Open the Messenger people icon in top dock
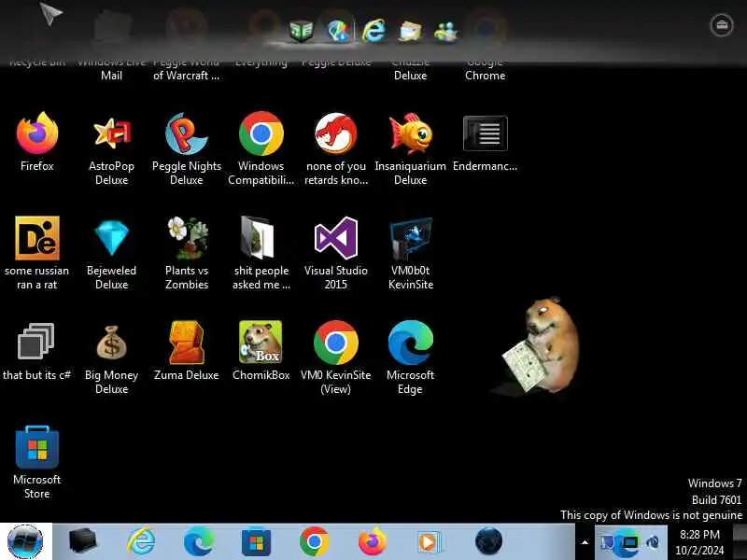This screenshot has height=560, width=747. pos(446,32)
